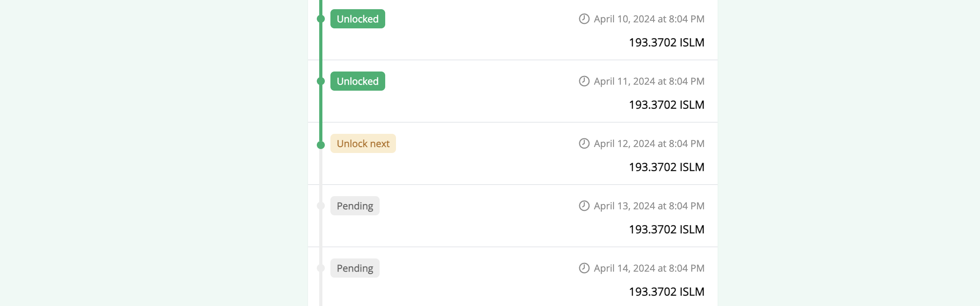The width and height of the screenshot is (980, 306).
Task: Click the green timeline dot for April 11
Action: pyautogui.click(x=321, y=81)
